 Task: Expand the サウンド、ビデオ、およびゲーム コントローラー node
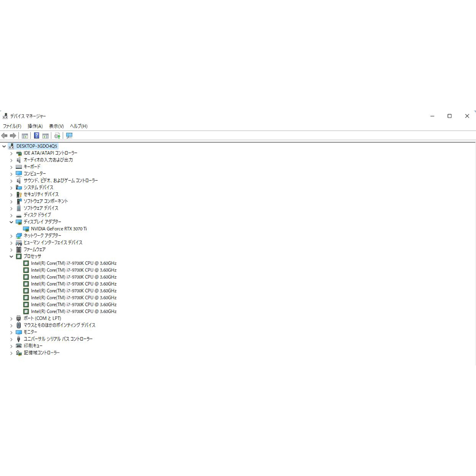coord(11,181)
